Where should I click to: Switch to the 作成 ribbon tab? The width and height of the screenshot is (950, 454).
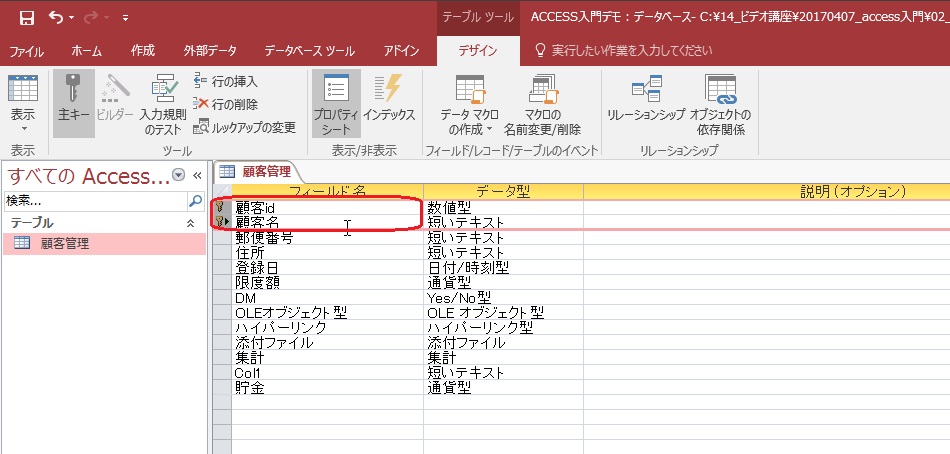click(x=142, y=49)
